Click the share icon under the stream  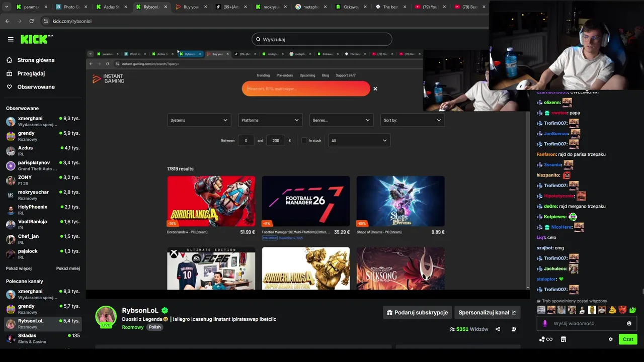(498, 329)
